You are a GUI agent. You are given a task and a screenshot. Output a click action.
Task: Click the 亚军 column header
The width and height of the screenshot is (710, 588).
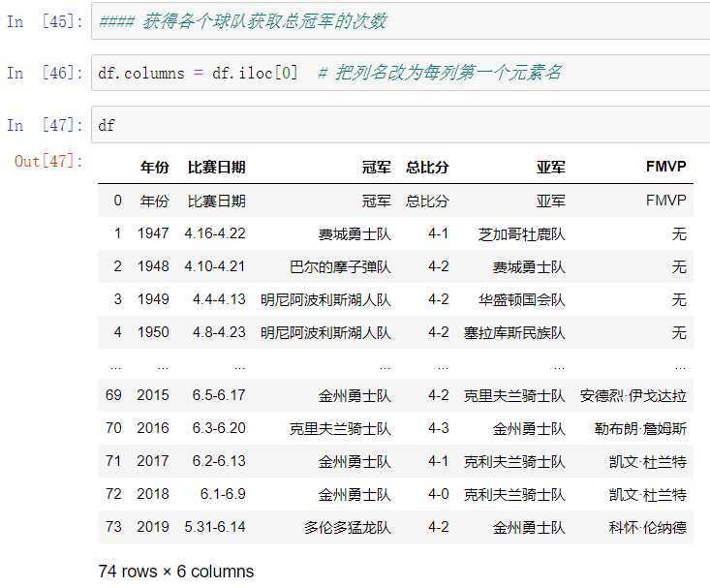(550, 168)
